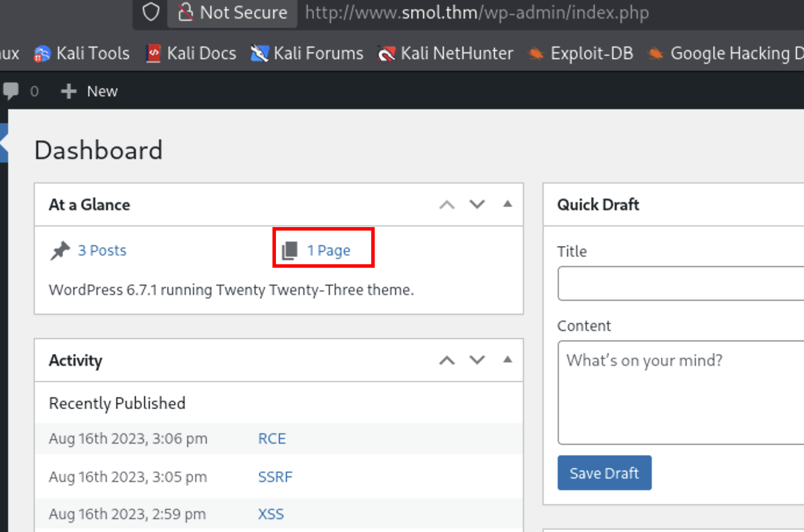The width and height of the screenshot is (804, 532).
Task: Click the Quick Draft Title field
Action: [680, 283]
